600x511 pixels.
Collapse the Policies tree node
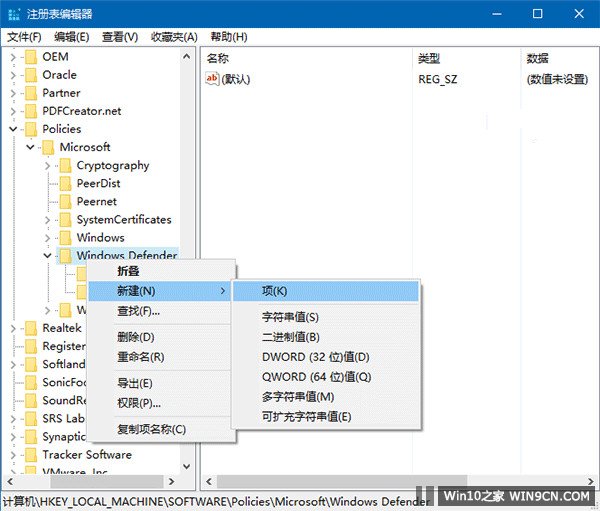tap(13, 129)
